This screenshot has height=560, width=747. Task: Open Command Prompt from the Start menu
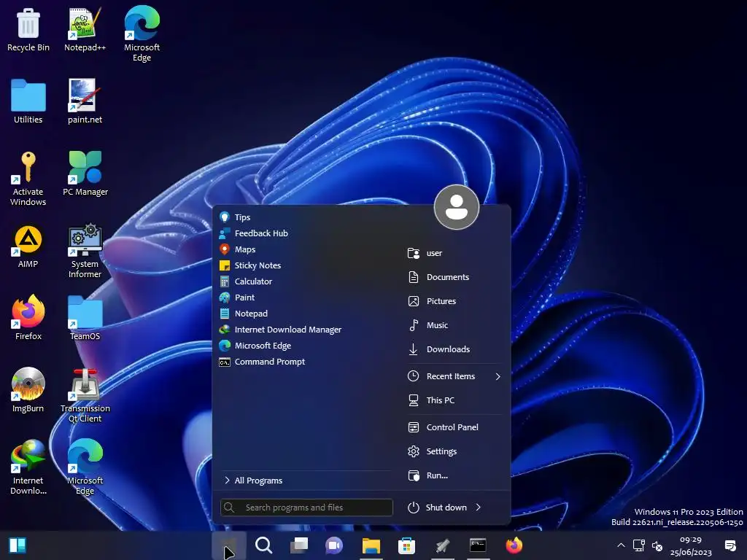305,362
